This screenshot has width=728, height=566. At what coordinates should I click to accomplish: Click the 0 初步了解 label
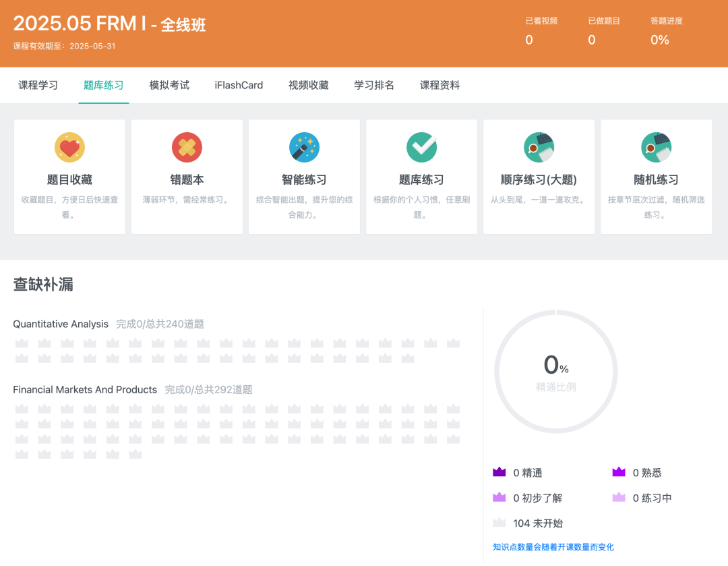pyautogui.click(x=538, y=498)
